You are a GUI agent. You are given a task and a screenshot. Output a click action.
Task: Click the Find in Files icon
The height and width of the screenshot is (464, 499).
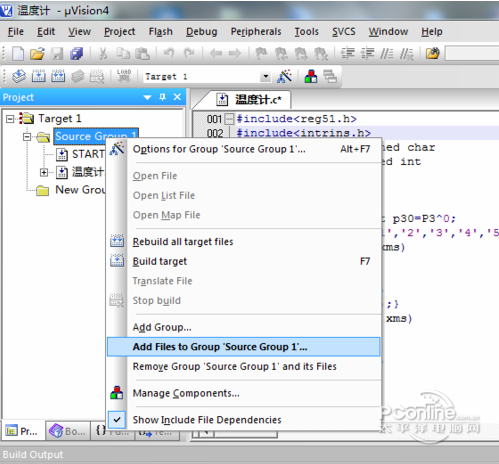pos(433,53)
